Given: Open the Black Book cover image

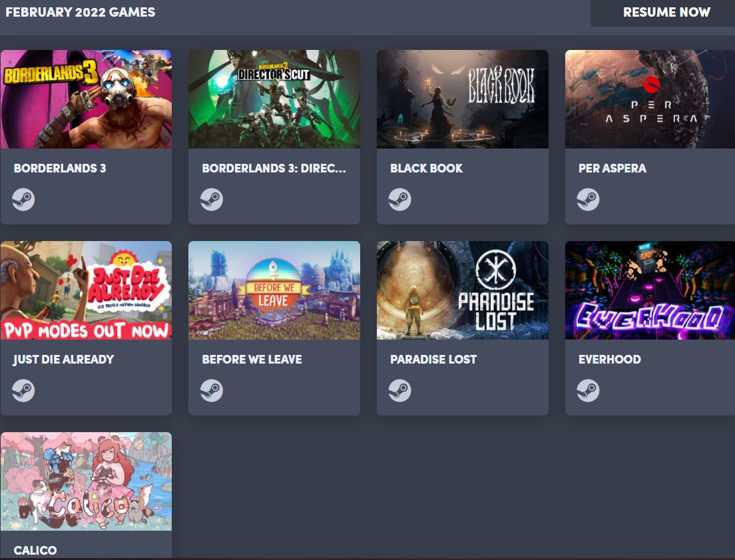Looking at the screenshot, I should [463, 99].
